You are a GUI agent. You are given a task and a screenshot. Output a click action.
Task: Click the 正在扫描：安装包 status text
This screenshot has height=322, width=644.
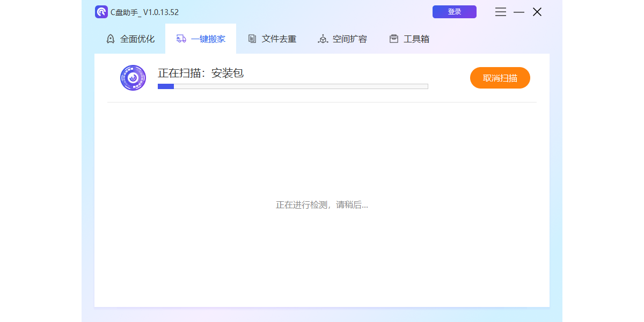pyautogui.click(x=201, y=73)
